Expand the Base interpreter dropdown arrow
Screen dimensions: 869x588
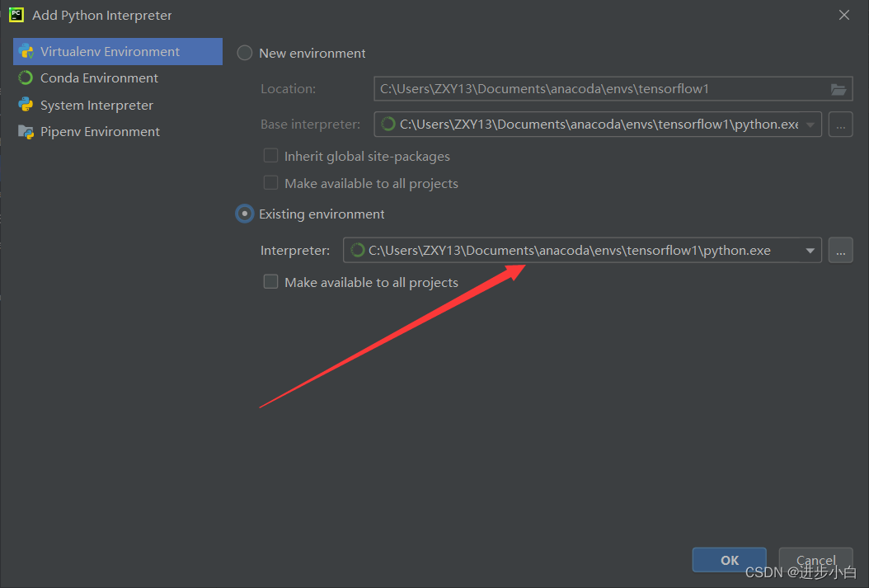point(810,125)
